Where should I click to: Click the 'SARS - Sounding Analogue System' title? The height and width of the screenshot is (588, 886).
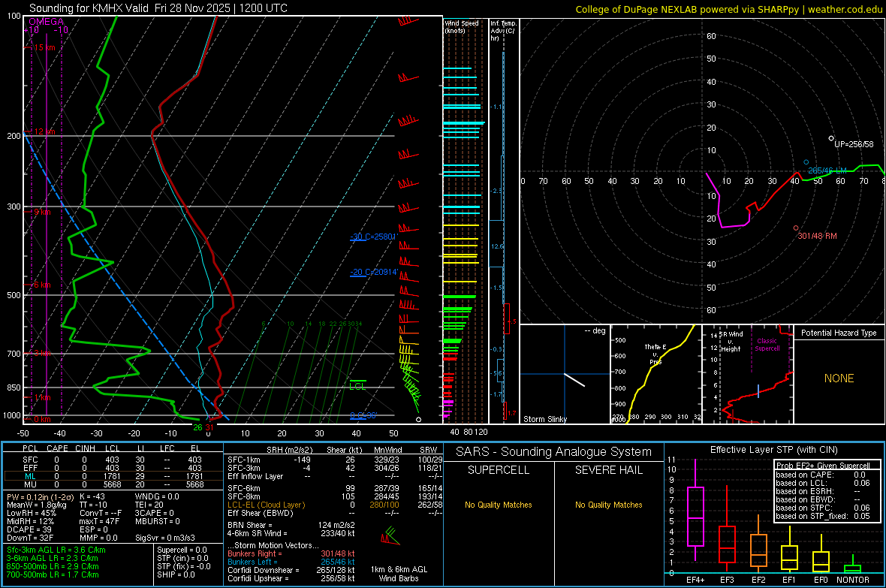[x=553, y=452]
